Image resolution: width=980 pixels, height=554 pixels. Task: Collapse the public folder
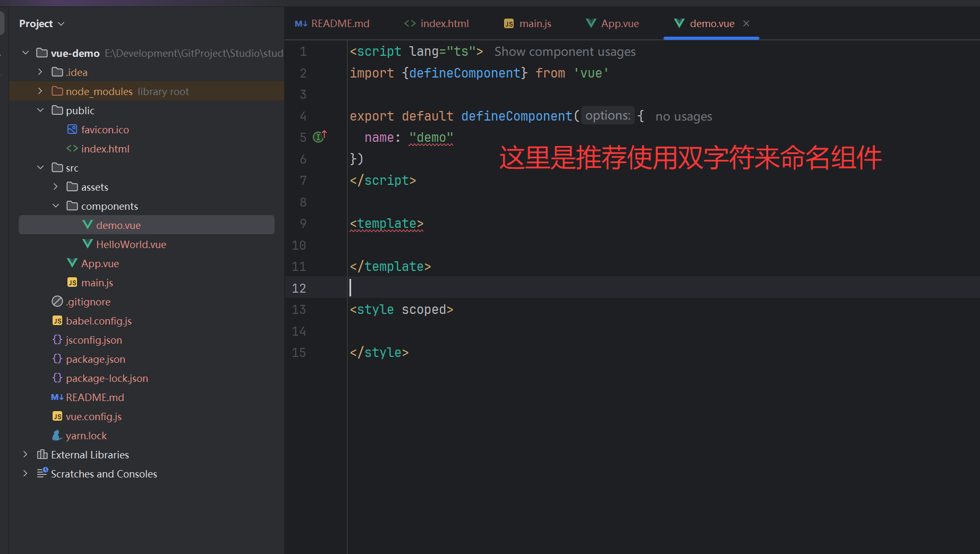tap(40, 110)
